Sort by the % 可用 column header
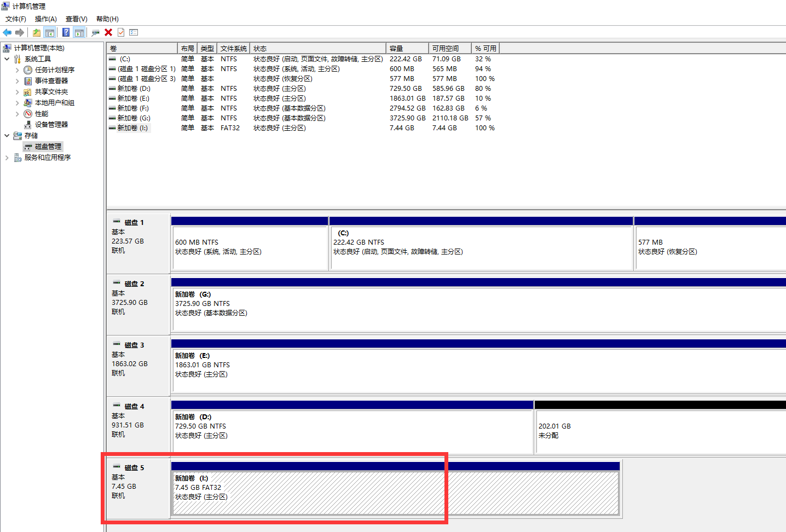This screenshot has width=786, height=532. tap(486, 49)
